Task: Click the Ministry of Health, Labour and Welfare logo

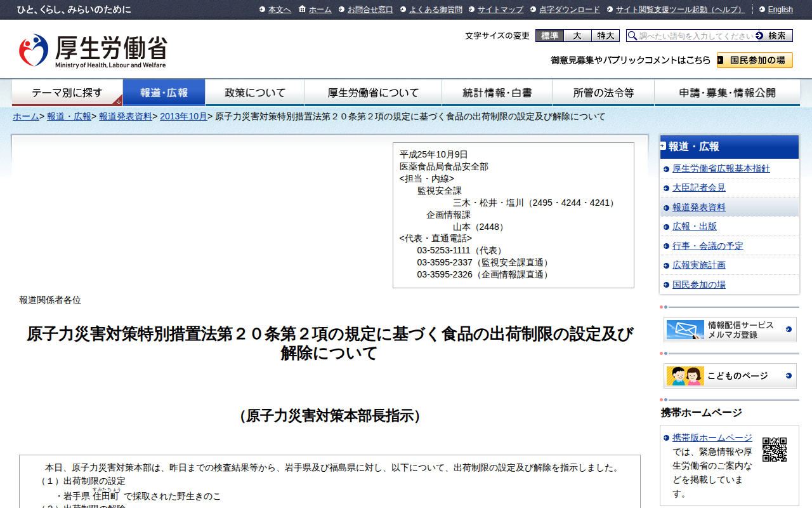Action: (x=93, y=51)
